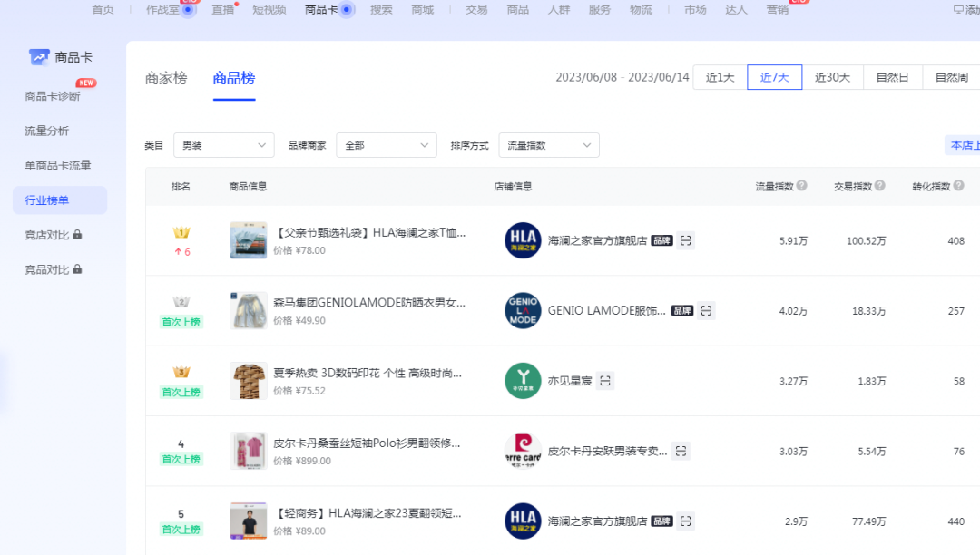Click the 转化指数 help question icon
980x555 pixels.
[959, 185]
